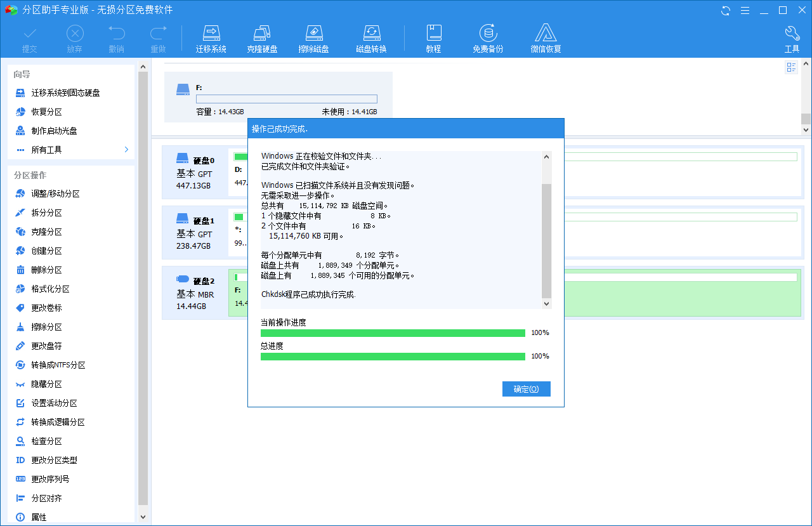Select 制作启动光盘 in wizard panel

[x=46, y=131]
